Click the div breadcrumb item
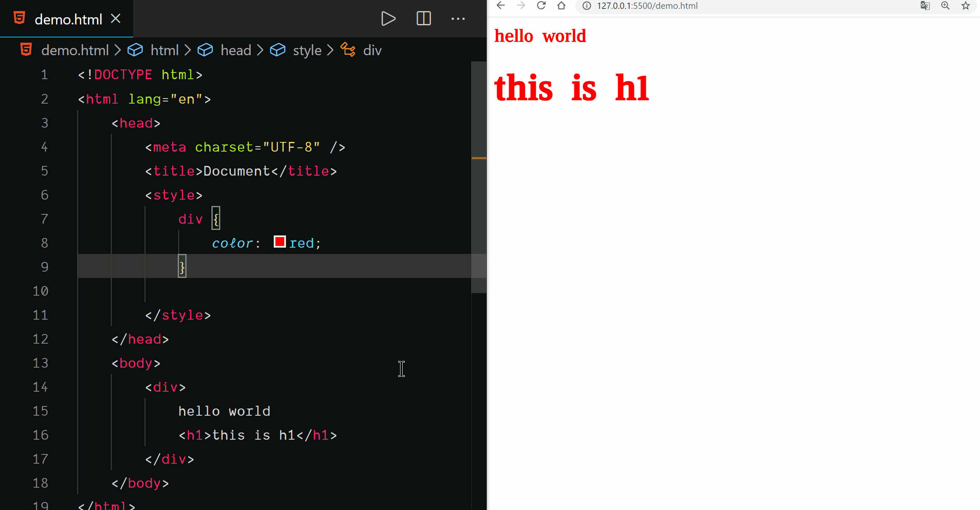 click(372, 50)
